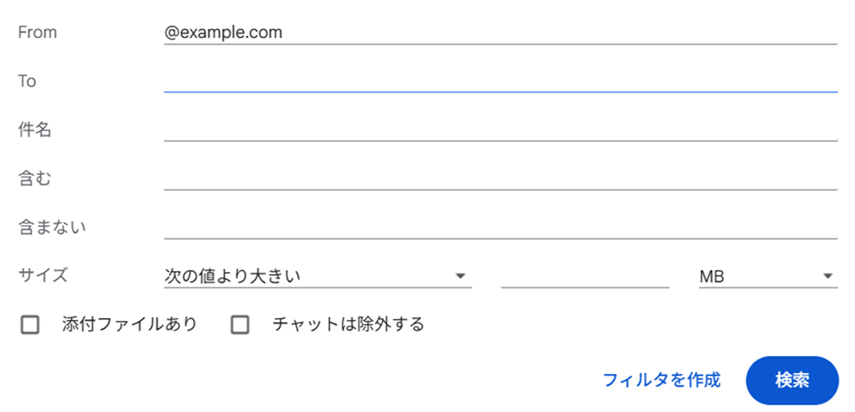Click the 含まない exclusion input field

[x=500, y=226]
